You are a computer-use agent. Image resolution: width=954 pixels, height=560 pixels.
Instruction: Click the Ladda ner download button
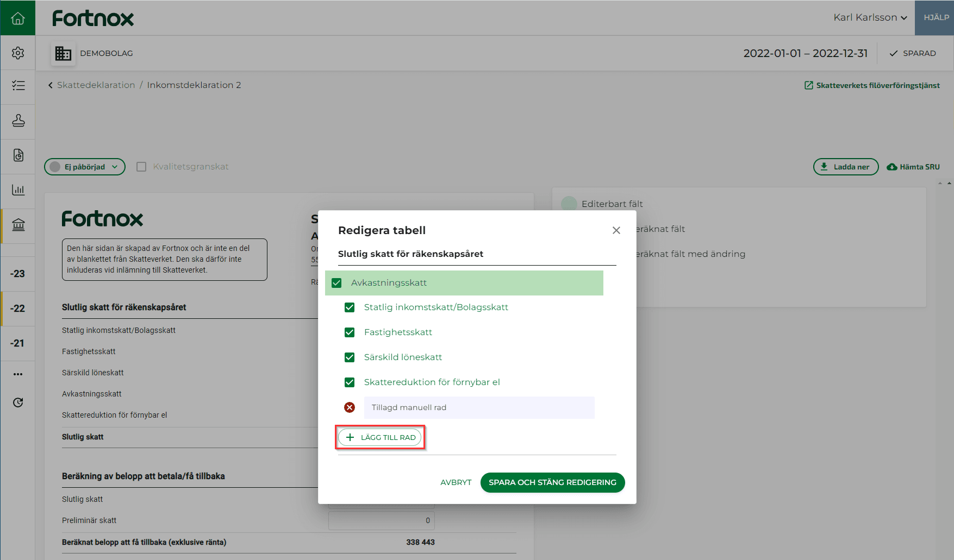point(846,167)
